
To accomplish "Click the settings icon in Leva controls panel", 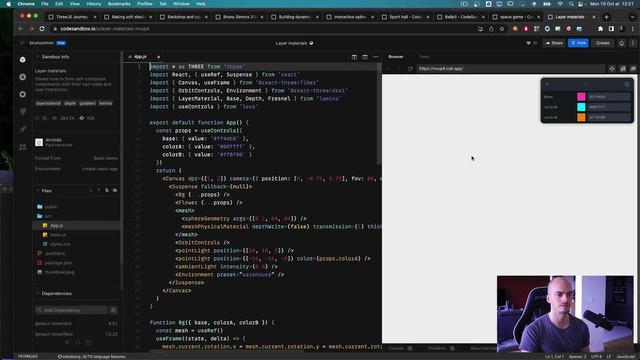I will coord(627,84).
